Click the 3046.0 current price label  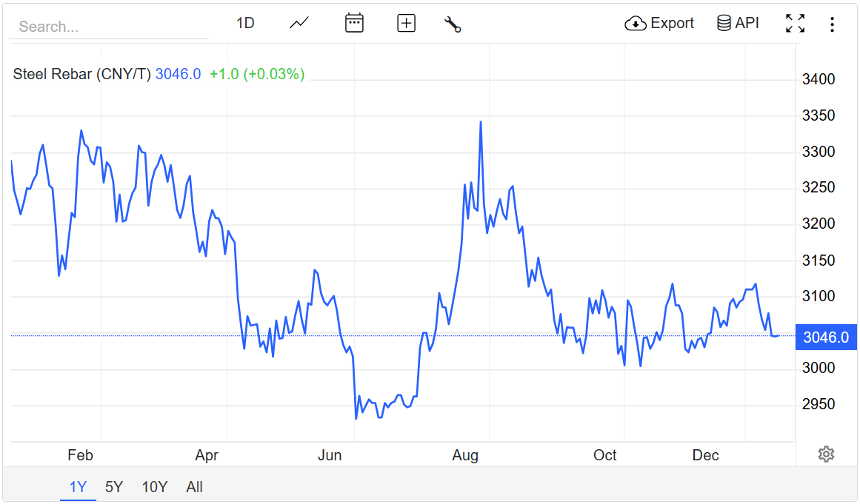point(825,337)
